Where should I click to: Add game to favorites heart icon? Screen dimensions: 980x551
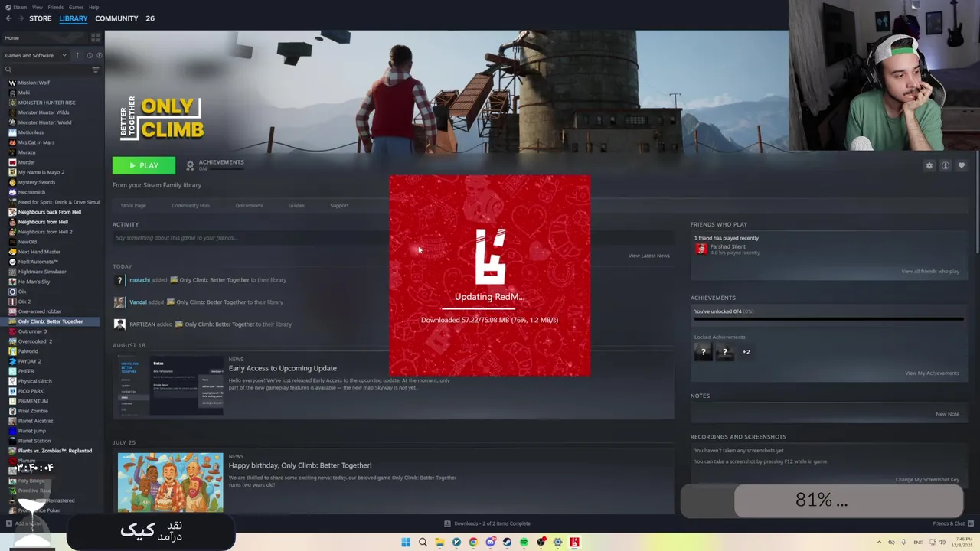tap(962, 165)
